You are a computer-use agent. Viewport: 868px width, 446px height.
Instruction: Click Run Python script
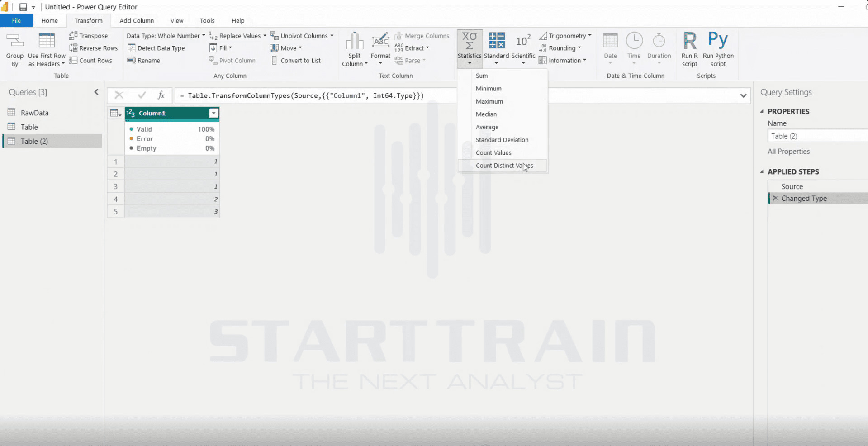click(x=718, y=49)
